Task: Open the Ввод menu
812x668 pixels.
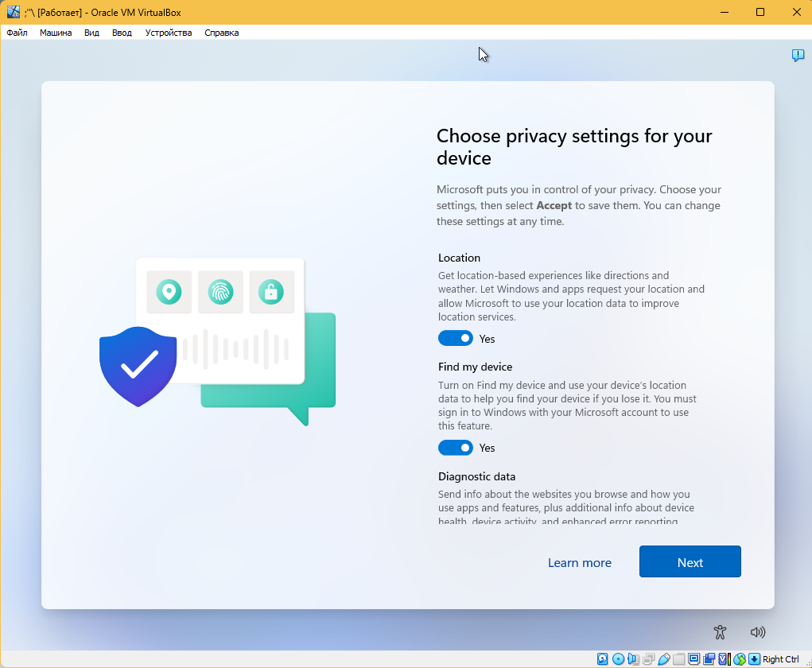Action: click(122, 33)
